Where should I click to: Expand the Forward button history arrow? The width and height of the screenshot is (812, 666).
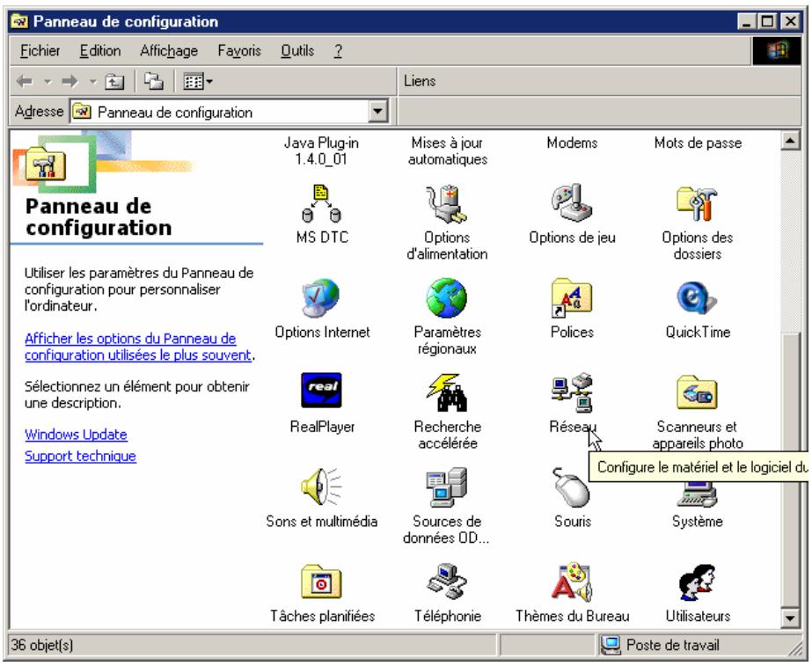93,81
